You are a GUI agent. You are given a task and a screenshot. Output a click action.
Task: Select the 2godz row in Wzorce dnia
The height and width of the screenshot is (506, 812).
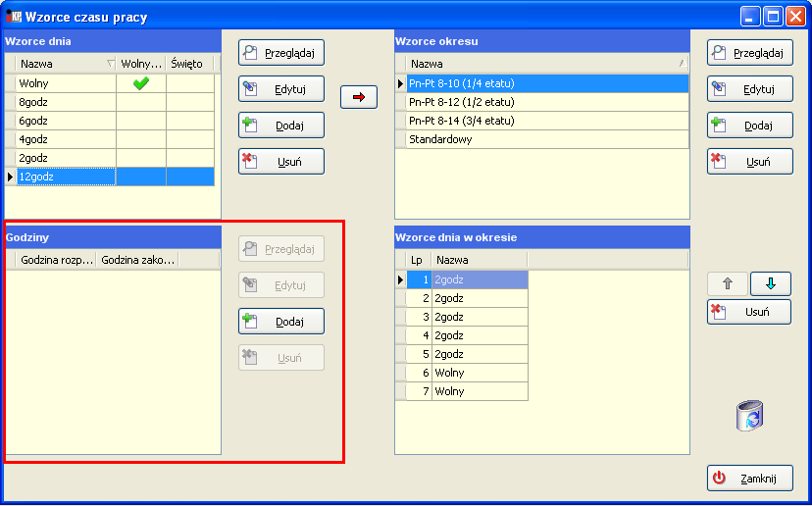click(109, 158)
